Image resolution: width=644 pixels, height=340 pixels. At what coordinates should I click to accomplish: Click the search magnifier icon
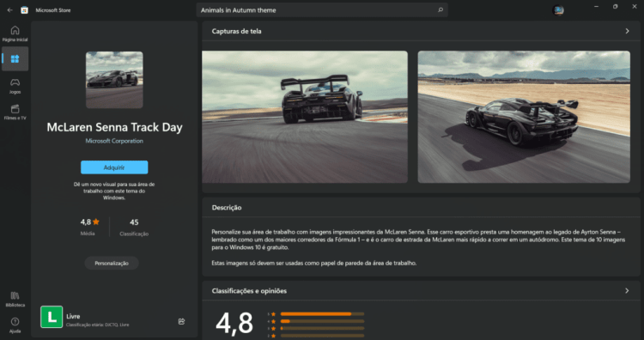(x=440, y=10)
